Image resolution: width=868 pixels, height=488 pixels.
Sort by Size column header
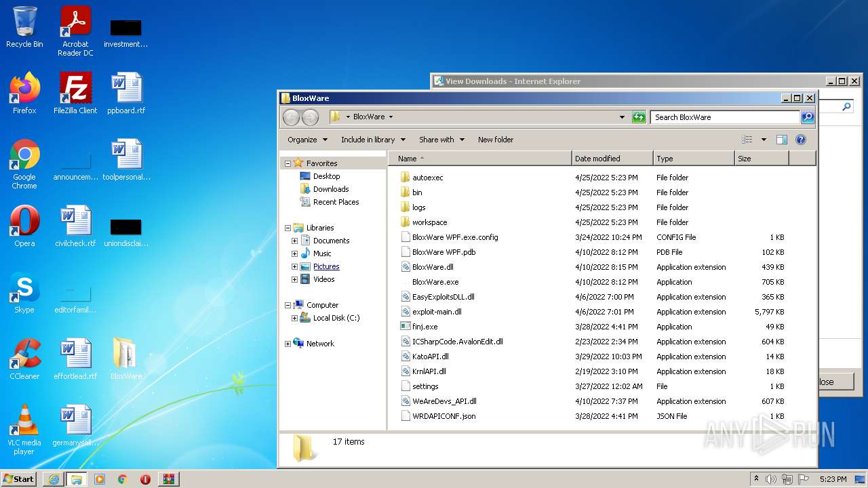pyautogui.click(x=762, y=159)
